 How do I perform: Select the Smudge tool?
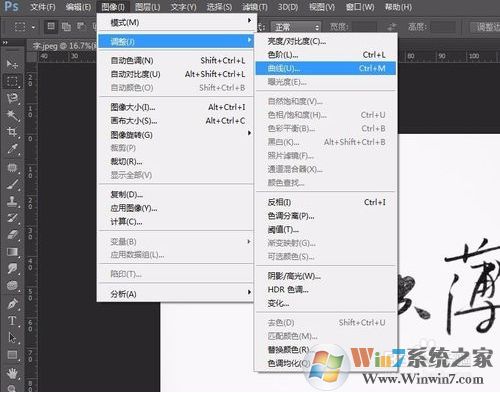12,268
